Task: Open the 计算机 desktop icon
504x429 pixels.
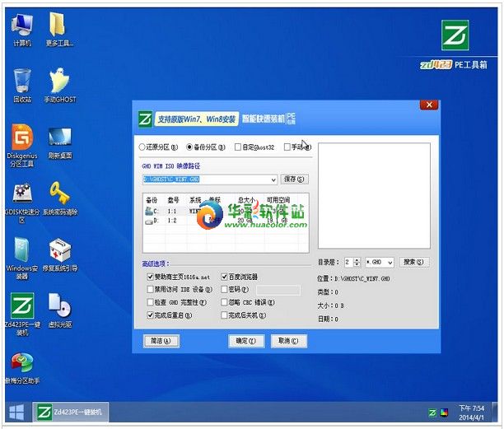Action: (x=22, y=30)
